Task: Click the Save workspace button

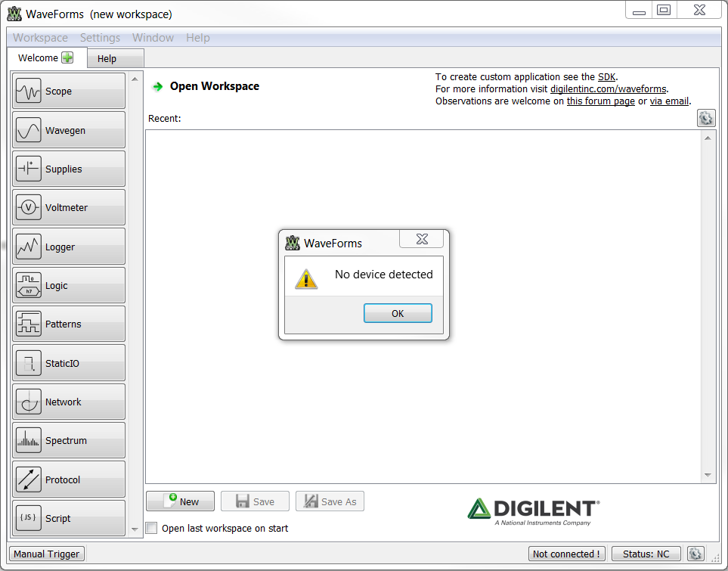Action: (255, 501)
